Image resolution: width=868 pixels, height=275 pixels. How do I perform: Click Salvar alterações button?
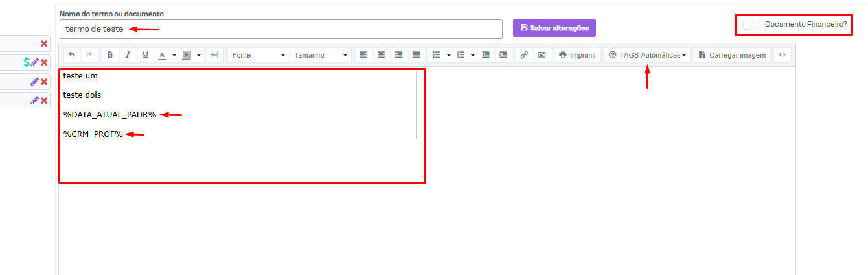(554, 28)
